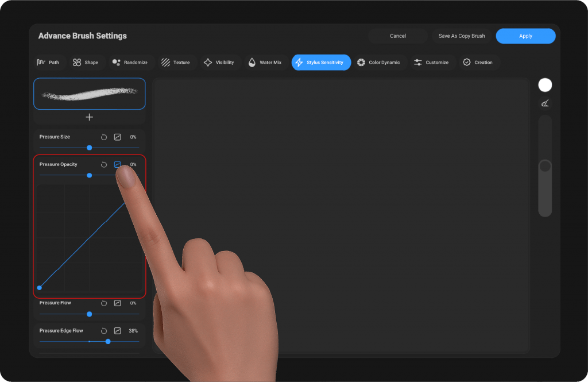Open the Pressure Size curve editor
This screenshot has width=588, height=382.
click(x=118, y=137)
